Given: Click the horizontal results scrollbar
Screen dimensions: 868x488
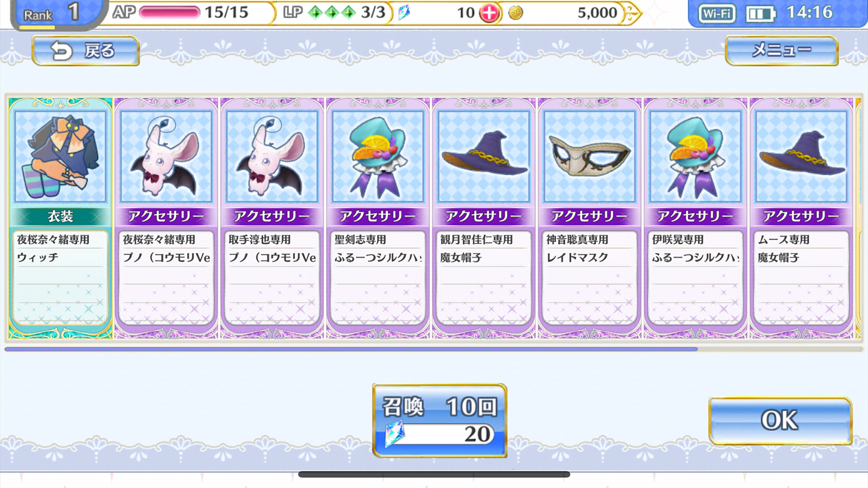Looking at the screenshot, I should coord(434,349).
